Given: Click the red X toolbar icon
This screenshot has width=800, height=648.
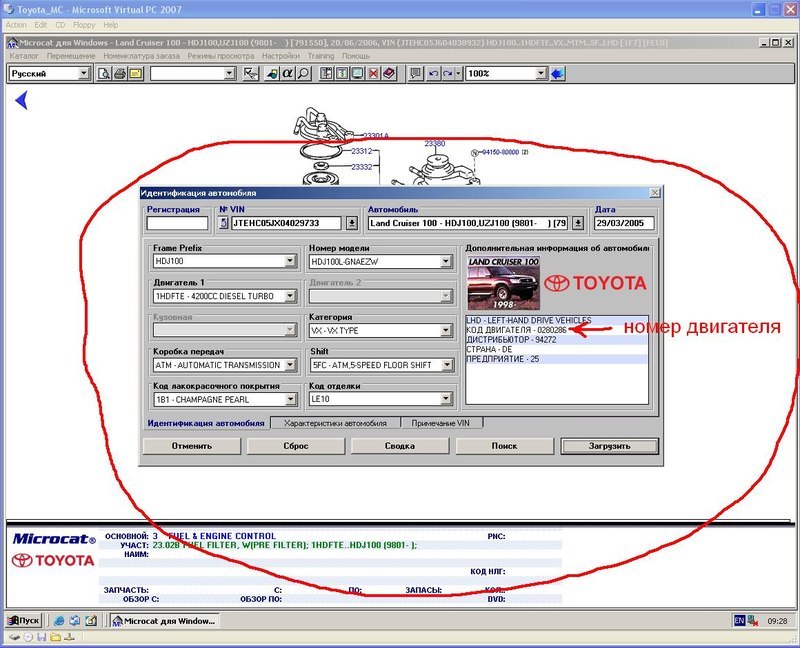Looking at the screenshot, I should click(x=373, y=74).
